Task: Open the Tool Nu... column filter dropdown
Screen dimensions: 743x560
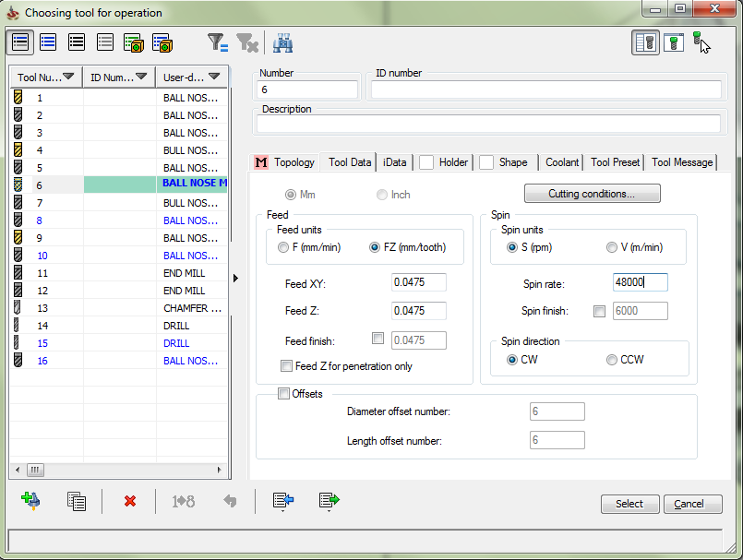Action: tap(68, 77)
